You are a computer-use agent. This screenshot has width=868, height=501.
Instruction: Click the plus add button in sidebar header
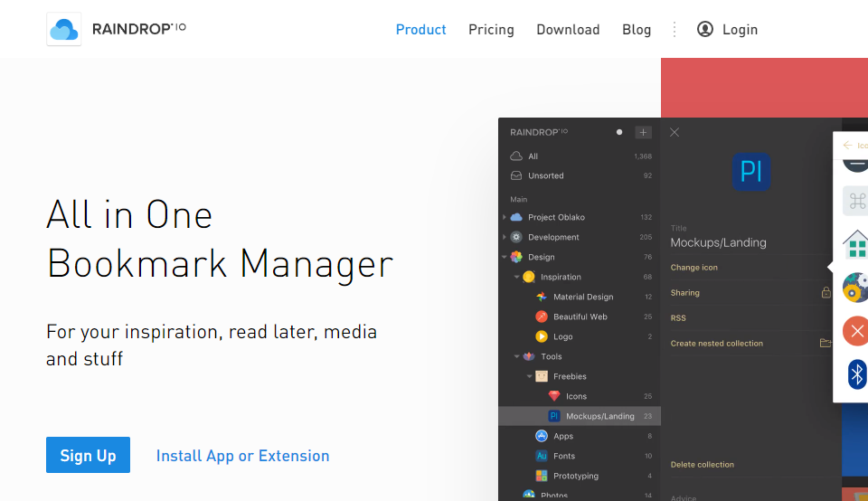643,132
